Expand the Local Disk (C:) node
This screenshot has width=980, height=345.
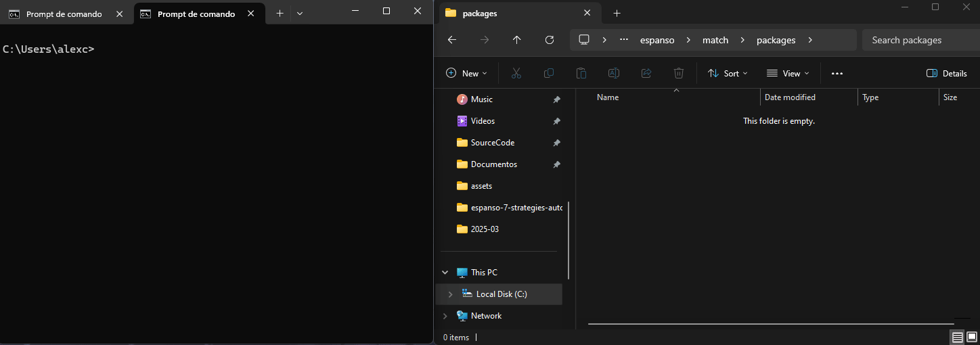[x=450, y=294]
